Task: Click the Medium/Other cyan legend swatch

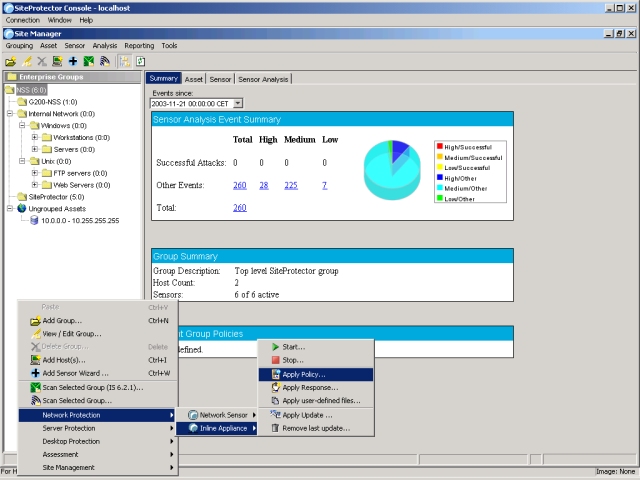Action: tap(440, 188)
